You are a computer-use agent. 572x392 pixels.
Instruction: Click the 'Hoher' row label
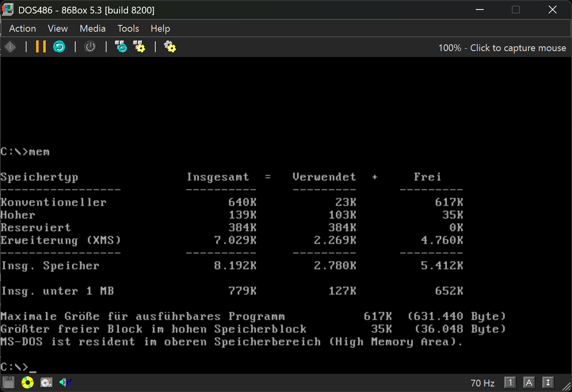click(x=18, y=215)
